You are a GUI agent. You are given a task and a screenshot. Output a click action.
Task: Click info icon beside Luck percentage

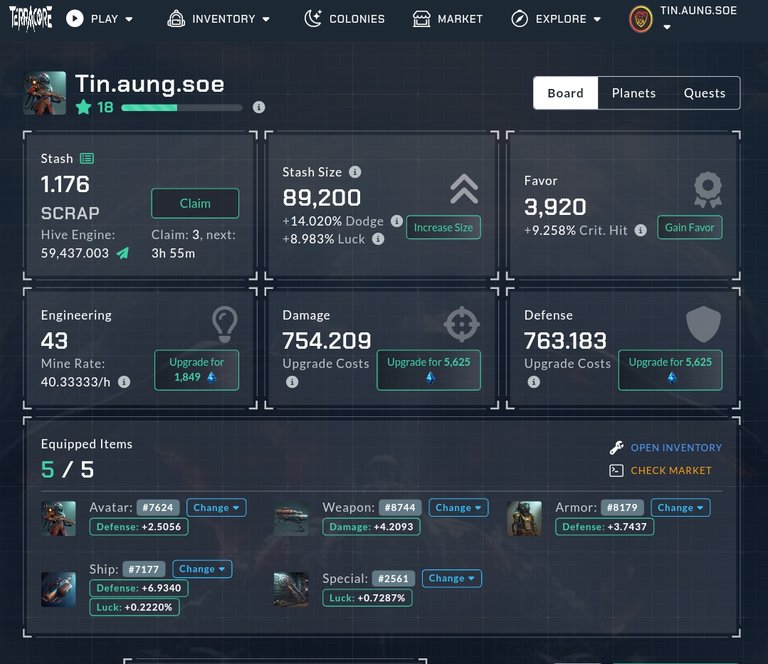(x=378, y=239)
